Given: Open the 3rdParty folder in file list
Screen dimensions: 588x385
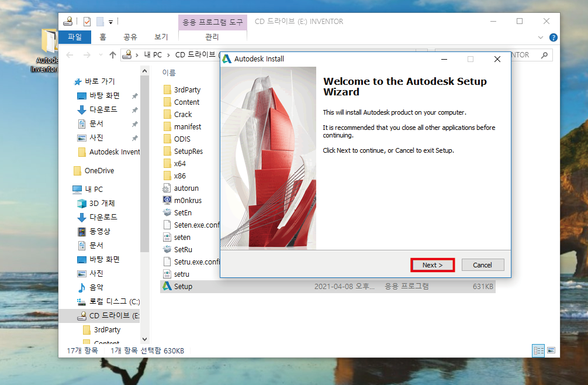Looking at the screenshot, I should click(187, 90).
